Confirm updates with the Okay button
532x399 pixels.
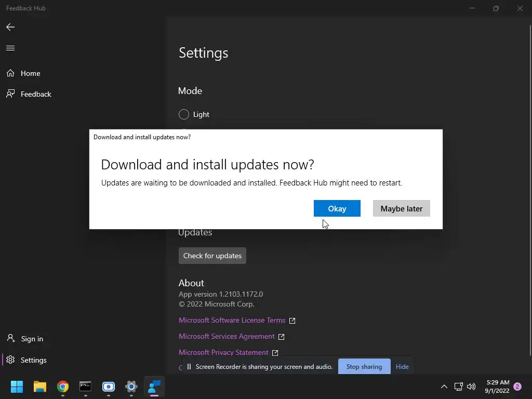click(x=337, y=208)
